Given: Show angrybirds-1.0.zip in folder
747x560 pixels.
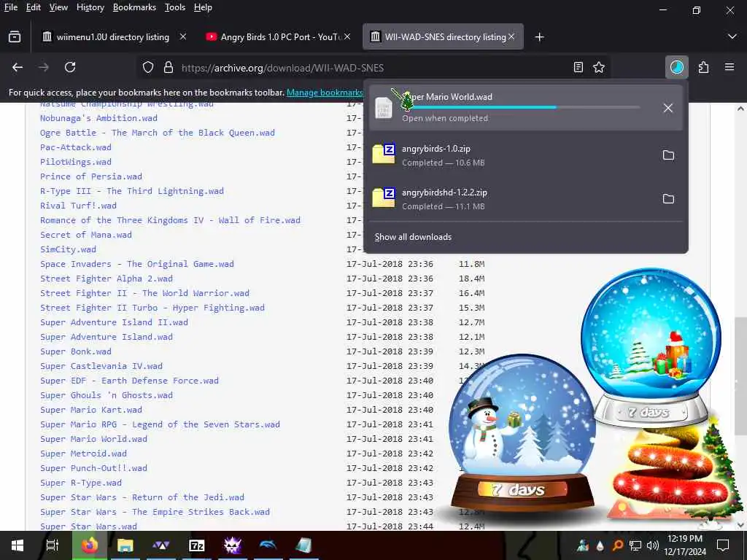Looking at the screenshot, I should coord(668,155).
